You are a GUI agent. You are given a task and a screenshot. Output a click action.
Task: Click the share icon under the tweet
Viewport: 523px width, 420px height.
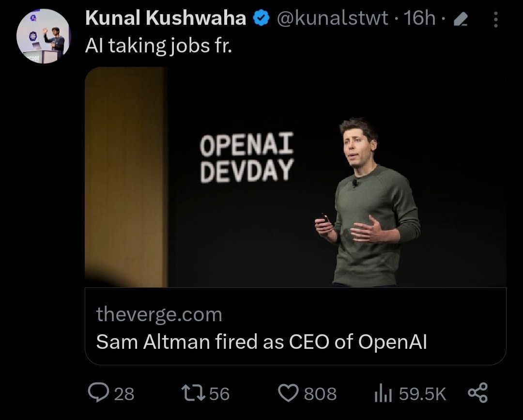pyautogui.click(x=477, y=392)
